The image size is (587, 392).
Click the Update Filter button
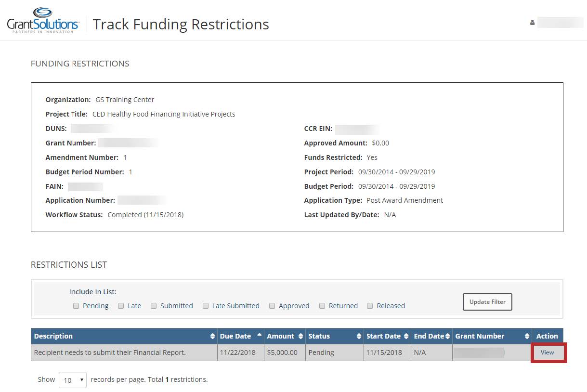pos(487,302)
